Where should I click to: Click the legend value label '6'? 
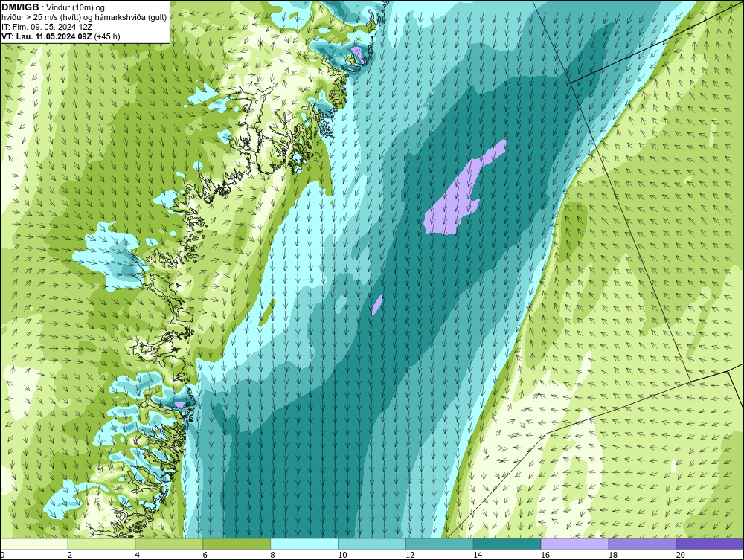205,555
